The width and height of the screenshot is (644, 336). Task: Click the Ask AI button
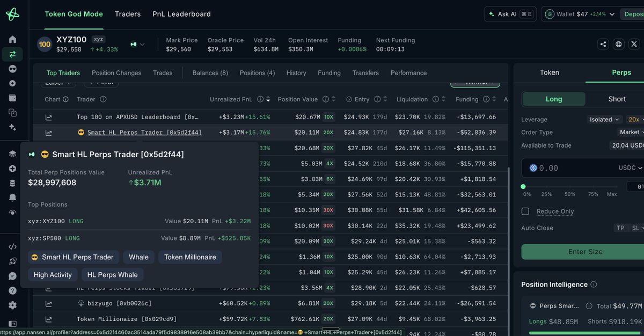(x=509, y=14)
